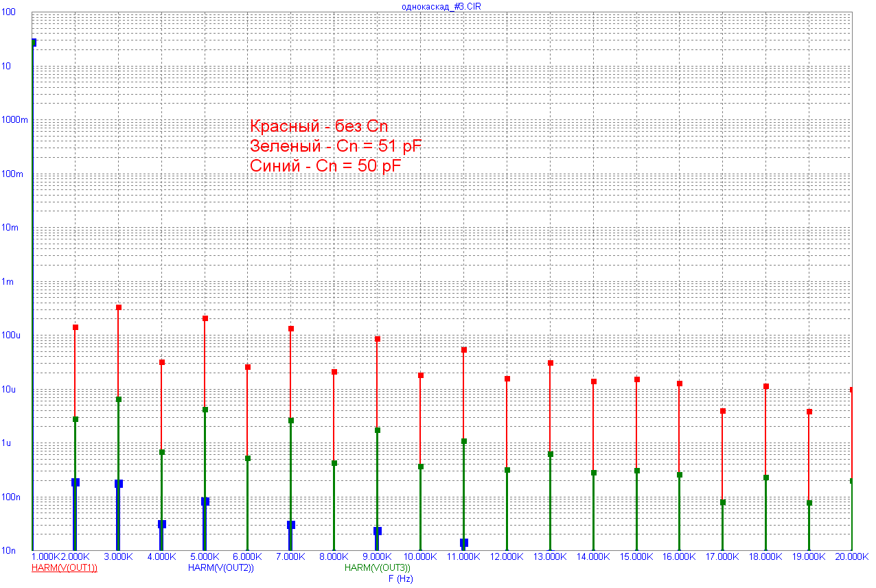
Task: Pick the green harmonic marker at 13 kHz
Action: [x=551, y=454]
